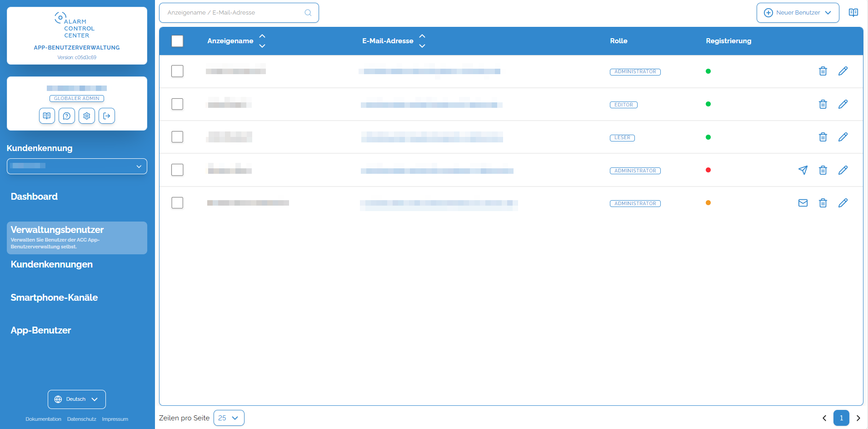Screen dimensions: 868x429
Task: Send invitation via paper plane icon
Action: point(803,170)
